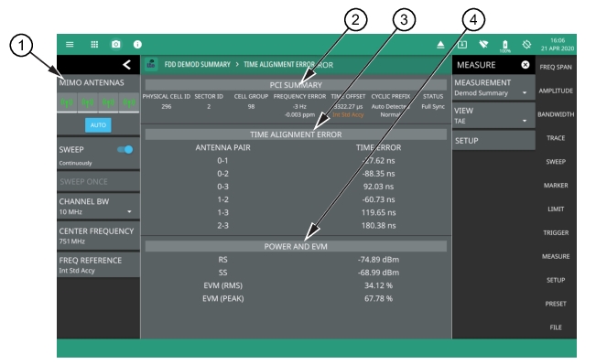The width and height of the screenshot is (596, 364).
Task: Open the LIMIT menu
Action: tap(556, 209)
